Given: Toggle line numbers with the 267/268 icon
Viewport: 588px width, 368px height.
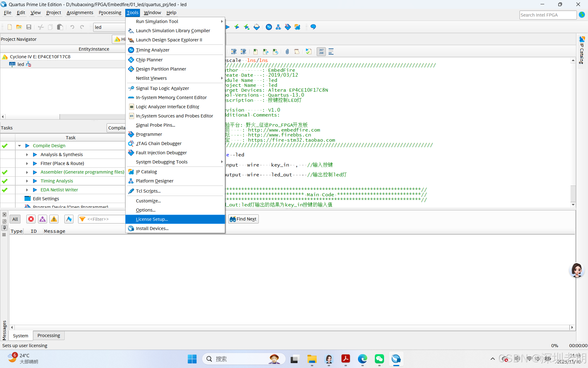Looking at the screenshot, I should tap(321, 52).
